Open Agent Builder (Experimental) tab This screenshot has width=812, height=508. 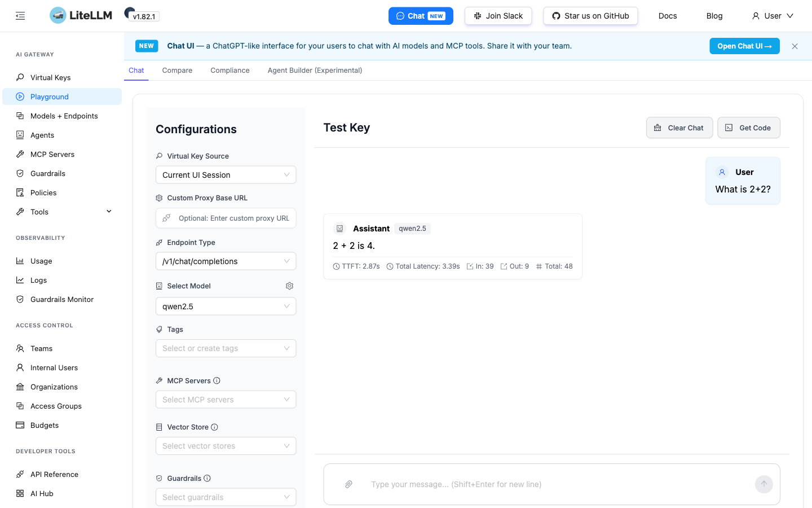[315, 71]
